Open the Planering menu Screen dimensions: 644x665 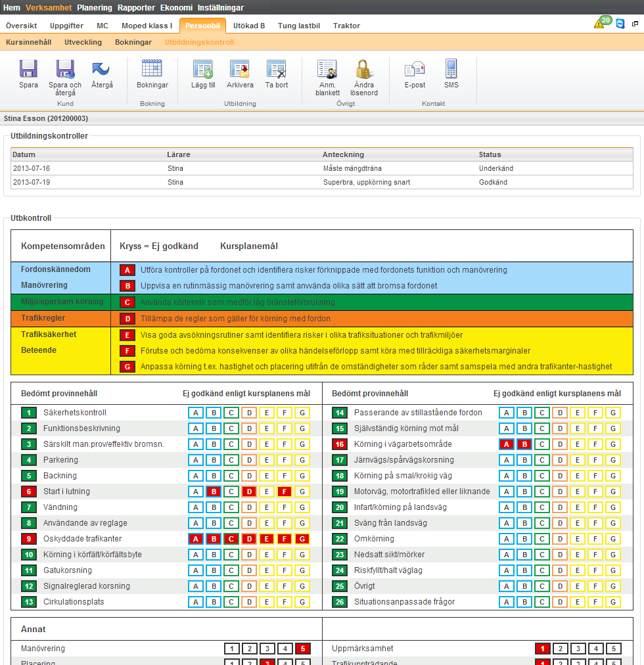[95, 8]
